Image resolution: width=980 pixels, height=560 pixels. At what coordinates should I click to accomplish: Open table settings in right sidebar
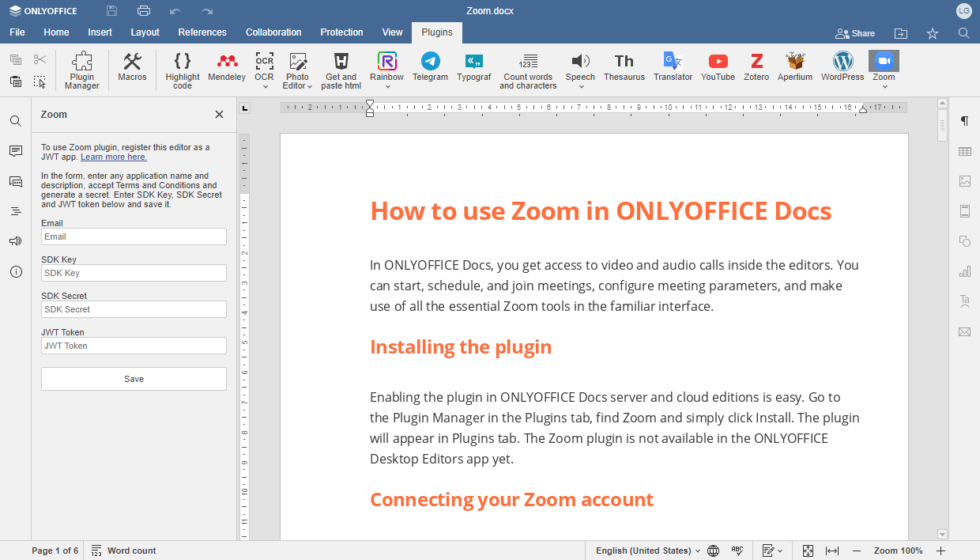click(964, 151)
